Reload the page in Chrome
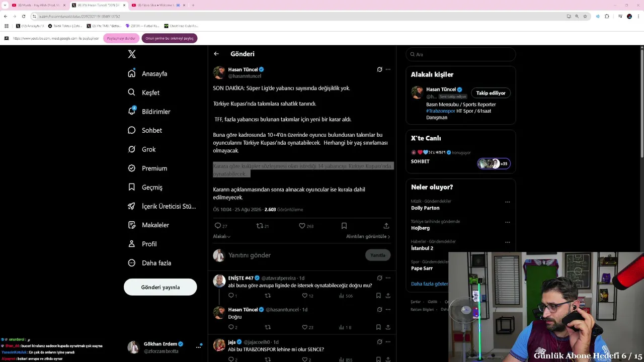This screenshot has width=644, height=362. click(23, 16)
